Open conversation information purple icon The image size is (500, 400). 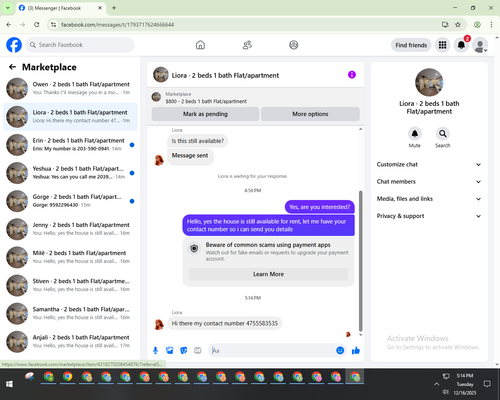coord(352,75)
